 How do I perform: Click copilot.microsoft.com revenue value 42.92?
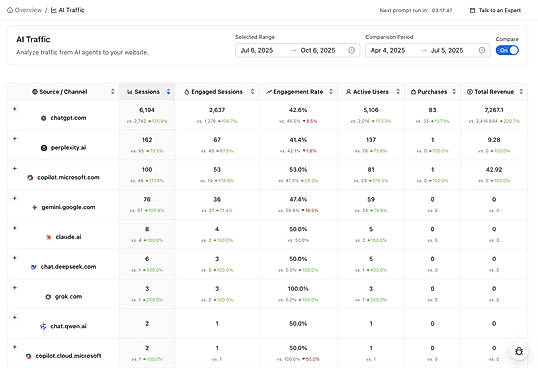pyautogui.click(x=494, y=170)
